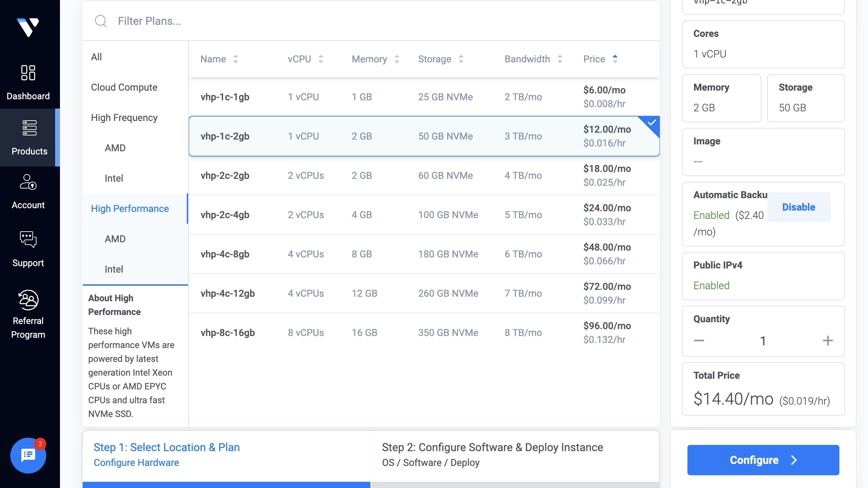
Task: Open the Support chat bubbles icon
Action: [x=28, y=239]
